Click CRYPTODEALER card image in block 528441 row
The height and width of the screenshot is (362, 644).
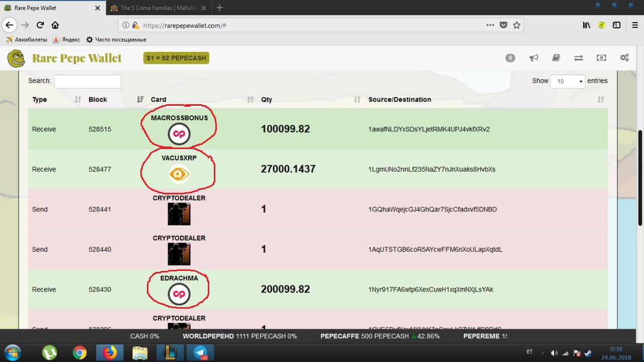pos(179,214)
